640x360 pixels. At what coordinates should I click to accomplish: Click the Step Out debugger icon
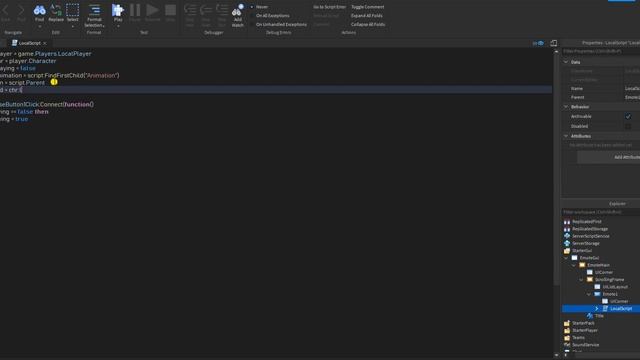click(222, 9)
